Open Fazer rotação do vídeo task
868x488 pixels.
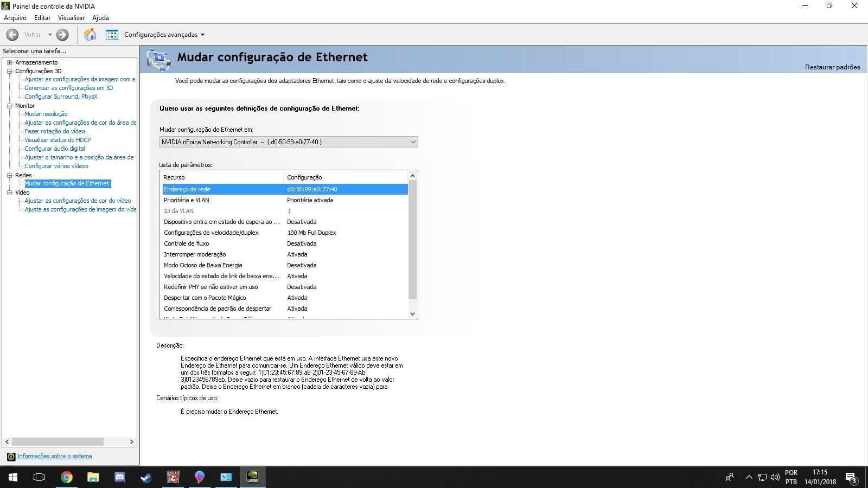coord(55,131)
